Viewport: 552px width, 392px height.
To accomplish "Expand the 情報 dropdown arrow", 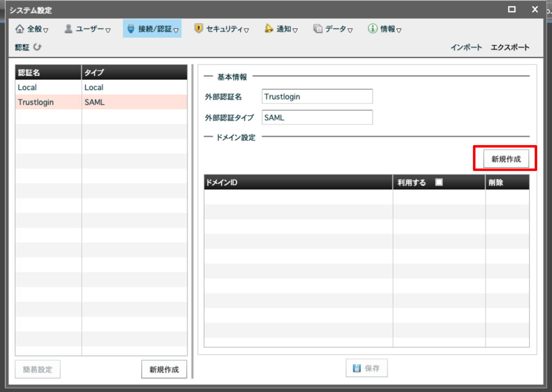I will point(399,30).
